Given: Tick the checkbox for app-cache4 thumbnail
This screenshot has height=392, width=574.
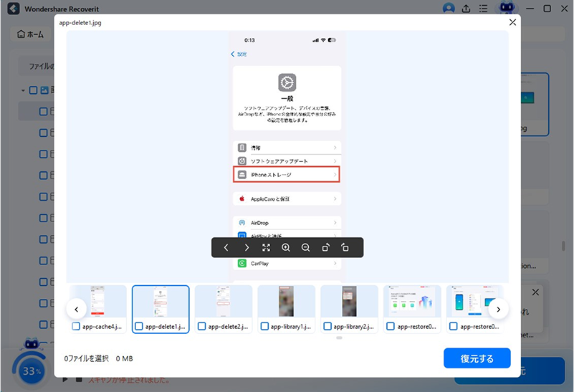Looking at the screenshot, I should click(x=76, y=326).
